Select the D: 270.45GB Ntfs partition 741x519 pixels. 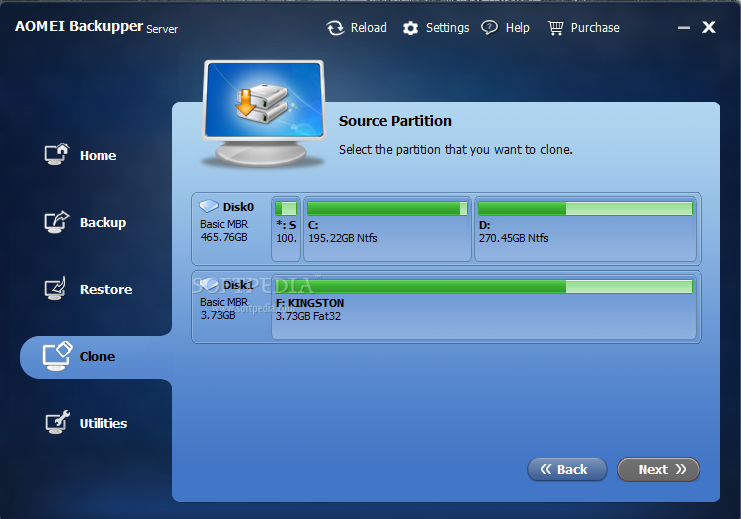pos(585,229)
